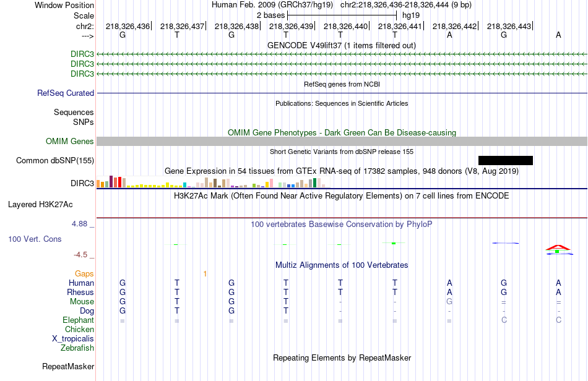The image size is (588, 381).
Task: Click the red PhyloP conservation peak
Action: (x=558, y=247)
